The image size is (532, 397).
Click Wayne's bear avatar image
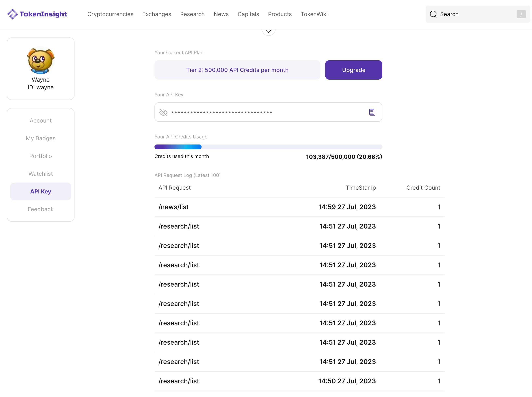(40, 61)
